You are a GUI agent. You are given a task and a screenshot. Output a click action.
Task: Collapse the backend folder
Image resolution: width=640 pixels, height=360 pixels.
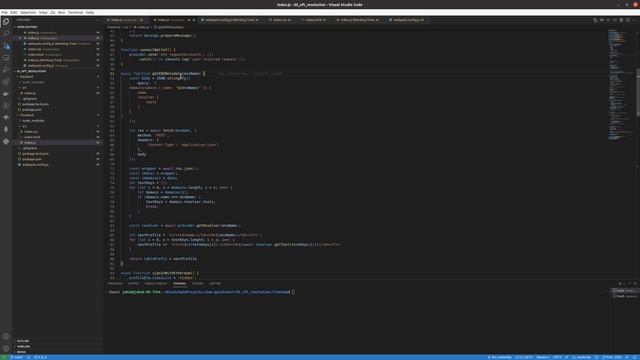[x=27, y=77]
